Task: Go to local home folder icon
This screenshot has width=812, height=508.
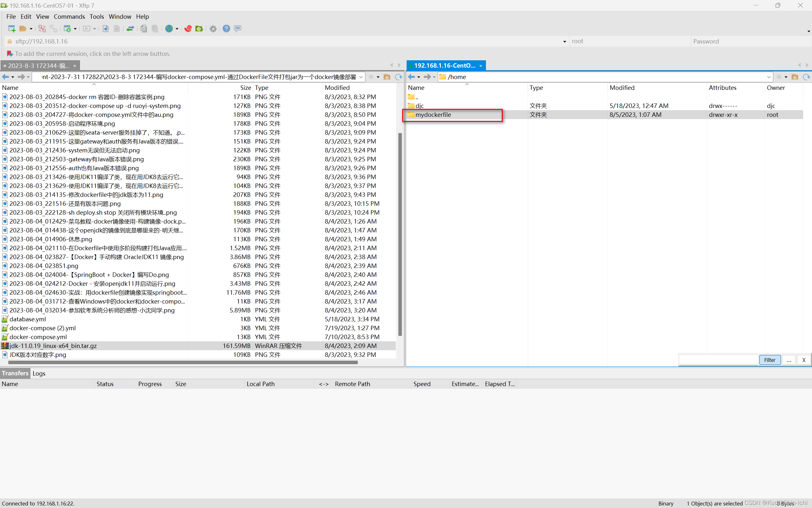Action: (x=387, y=77)
